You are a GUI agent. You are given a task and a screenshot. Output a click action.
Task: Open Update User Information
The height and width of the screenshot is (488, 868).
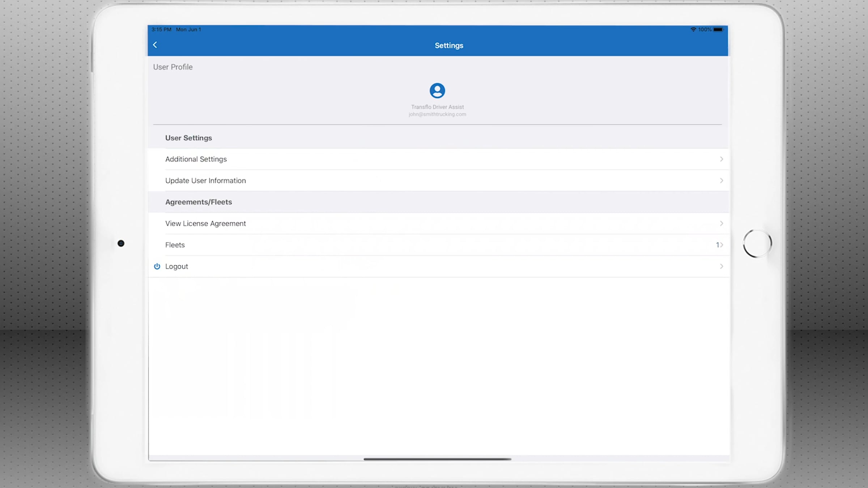pos(205,180)
